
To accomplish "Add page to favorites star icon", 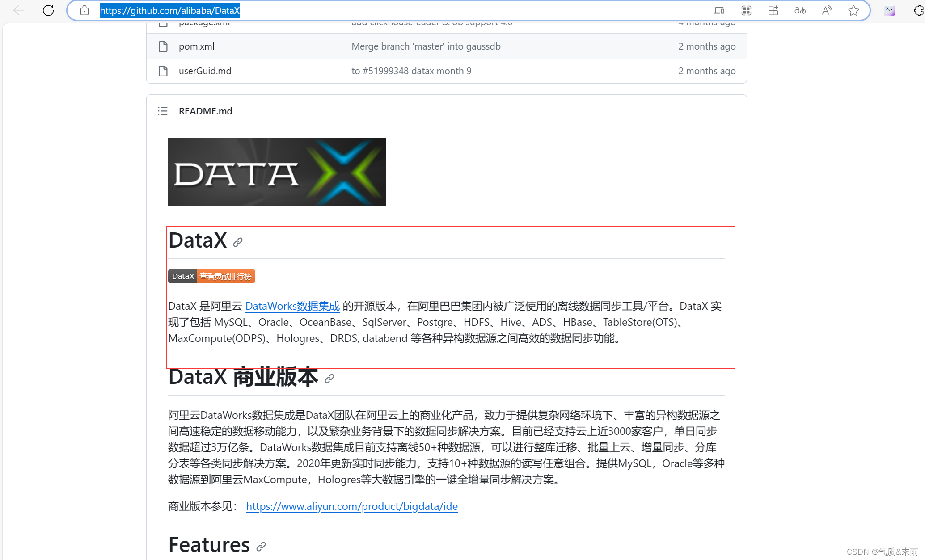I will point(853,10).
